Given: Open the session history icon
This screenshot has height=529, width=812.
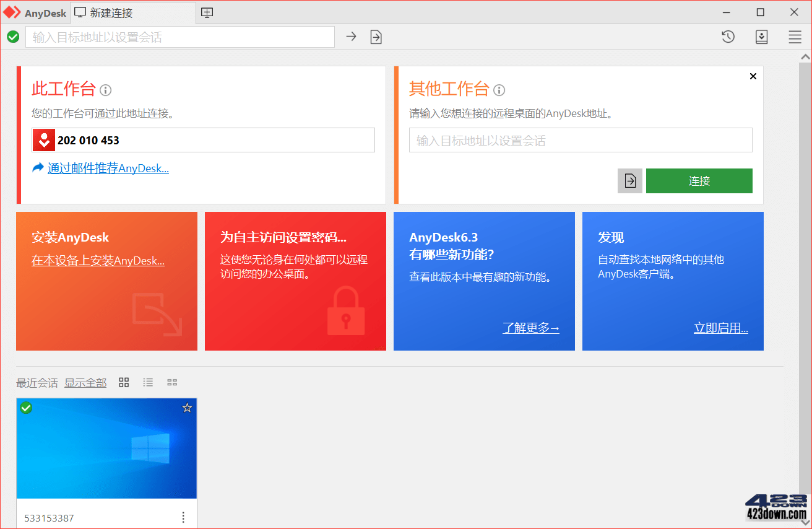Looking at the screenshot, I should tap(728, 37).
